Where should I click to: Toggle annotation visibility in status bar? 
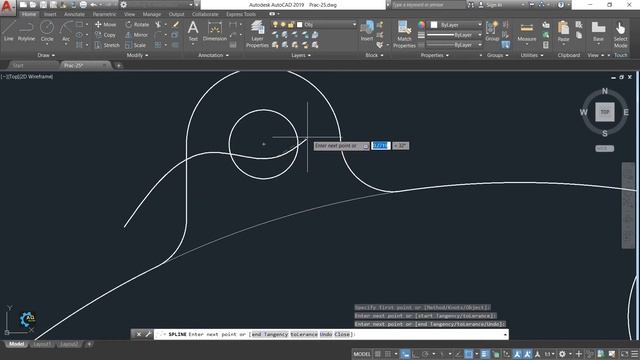(x=517, y=354)
